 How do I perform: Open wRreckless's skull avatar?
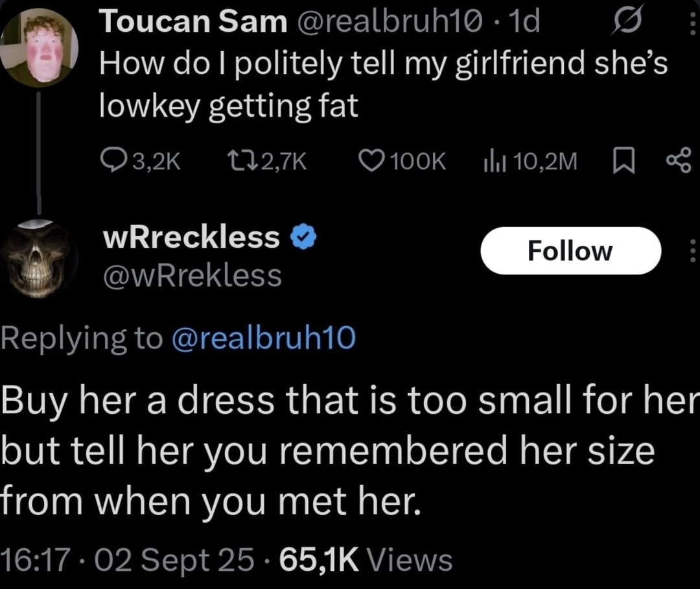tap(38, 258)
